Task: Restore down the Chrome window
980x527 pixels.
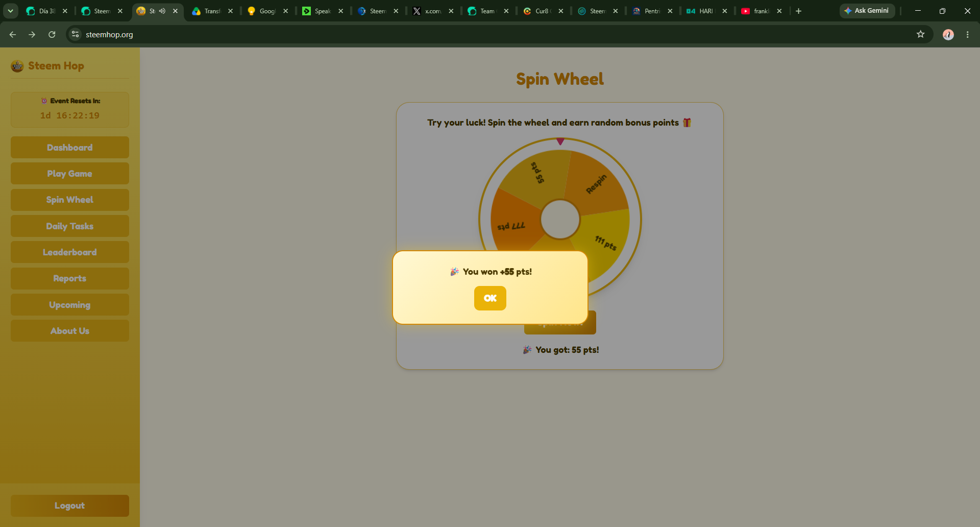Action: (x=942, y=11)
